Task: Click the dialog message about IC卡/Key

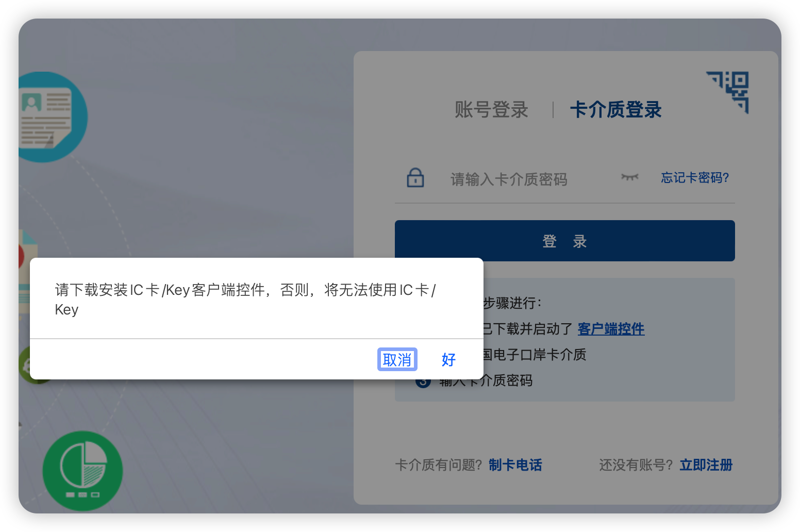Action: 245,299
